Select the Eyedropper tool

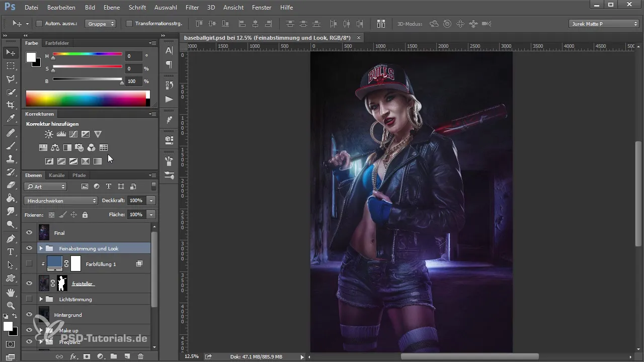coord(11,119)
